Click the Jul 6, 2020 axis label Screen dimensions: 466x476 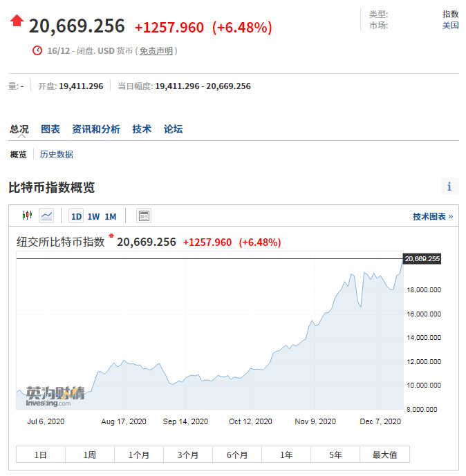coord(46,421)
